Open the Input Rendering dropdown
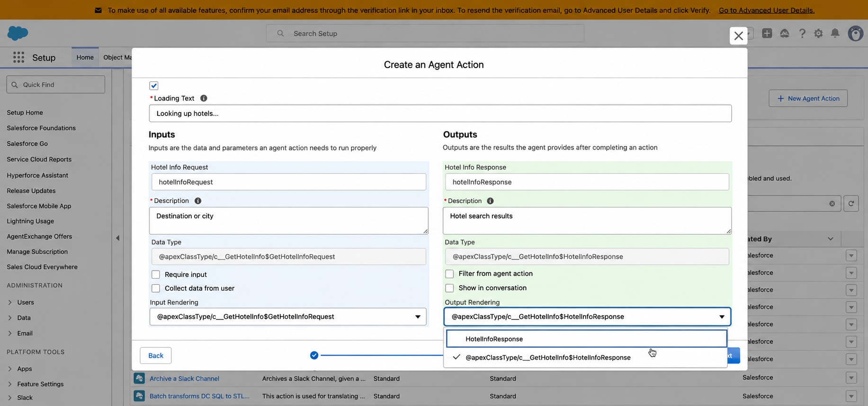 click(x=288, y=317)
